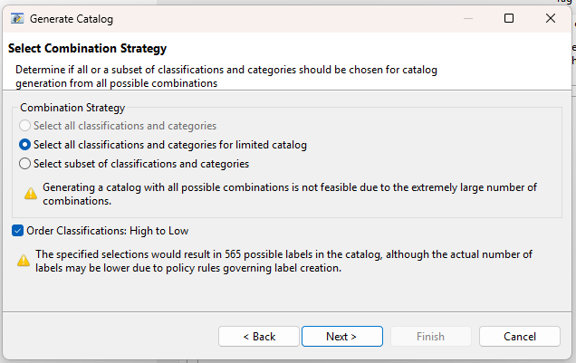576x363 pixels.
Task: Click warning icon beside 565 possible labels message
Action: [24, 260]
